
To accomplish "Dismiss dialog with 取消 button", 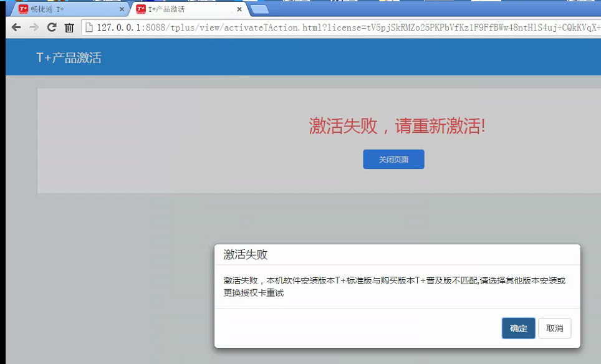I will pyautogui.click(x=555, y=328).
